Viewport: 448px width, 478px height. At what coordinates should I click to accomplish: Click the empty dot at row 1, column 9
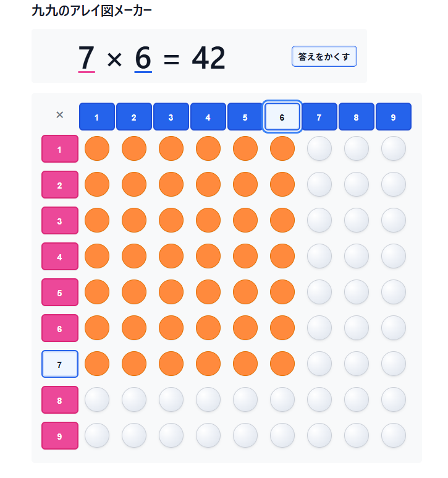[x=394, y=149]
